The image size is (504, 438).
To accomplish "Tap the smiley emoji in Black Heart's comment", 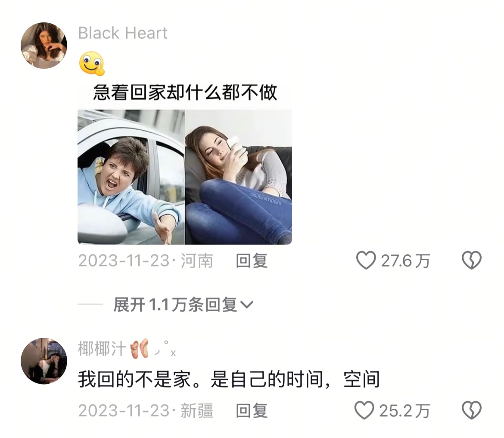I will tap(92, 63).
